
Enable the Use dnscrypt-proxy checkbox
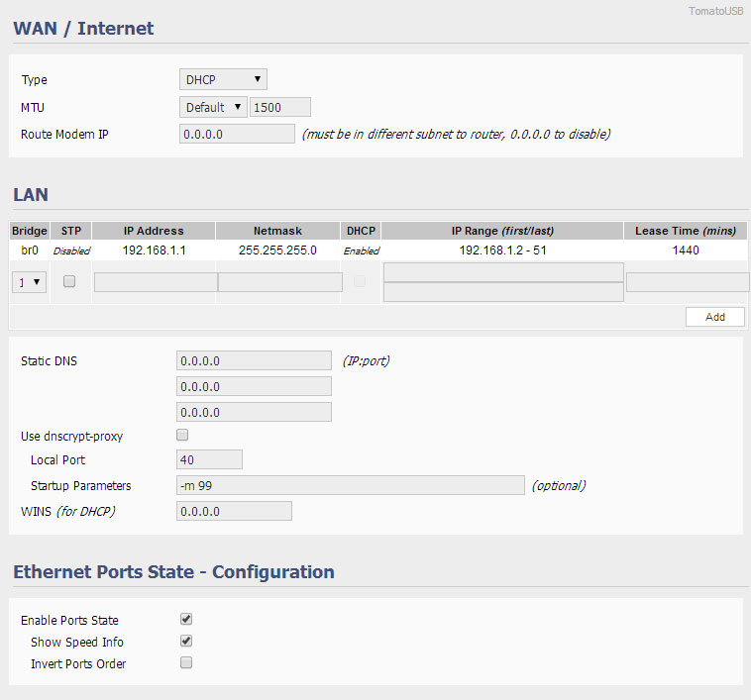[x=182, y=435]
